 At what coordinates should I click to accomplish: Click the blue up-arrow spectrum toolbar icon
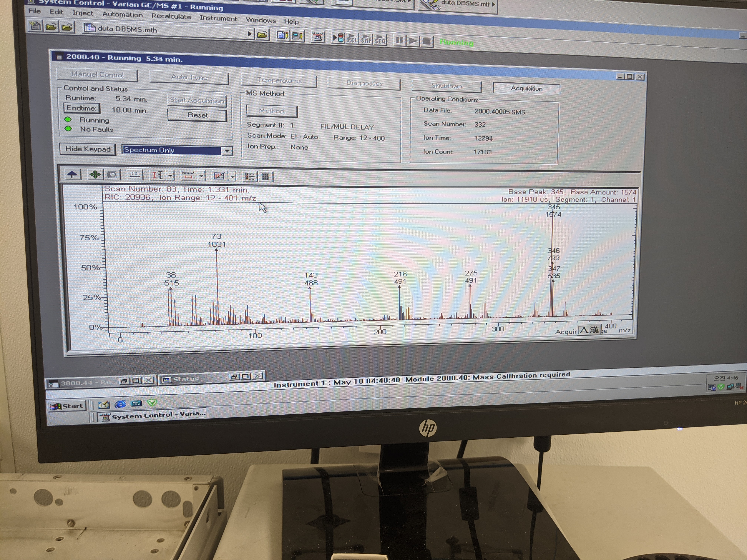[72, 174]
